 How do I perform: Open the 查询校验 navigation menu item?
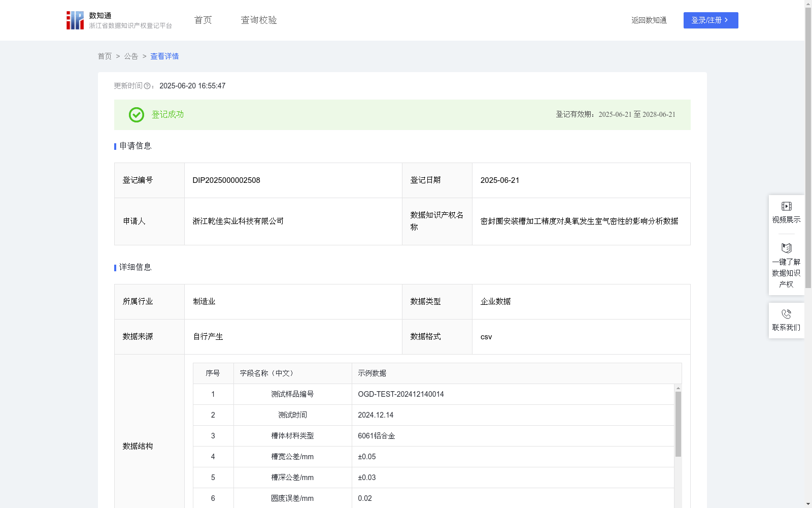(259, 20)
